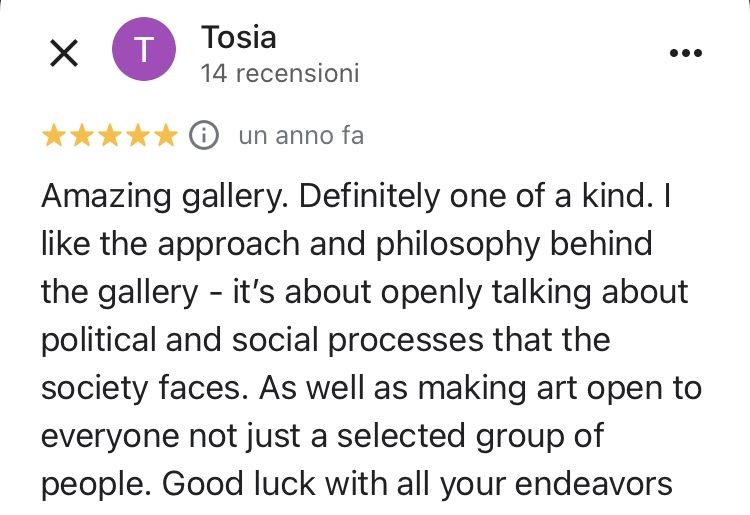Tap the "14 recensioni" reviewer count
The image size is (750, 515).
coord(279,73)
